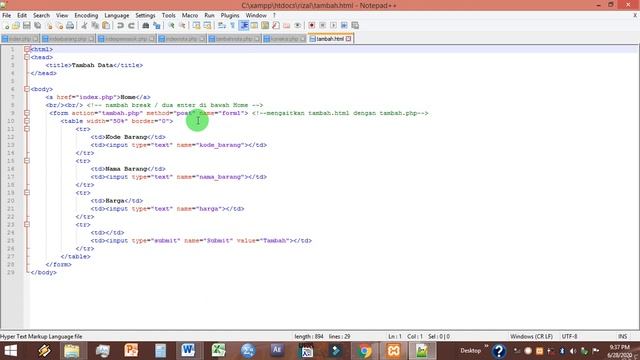This screenshot has width=640, height=360.
Task: Open the Replace toolbar icon
Action: (156, 25)
